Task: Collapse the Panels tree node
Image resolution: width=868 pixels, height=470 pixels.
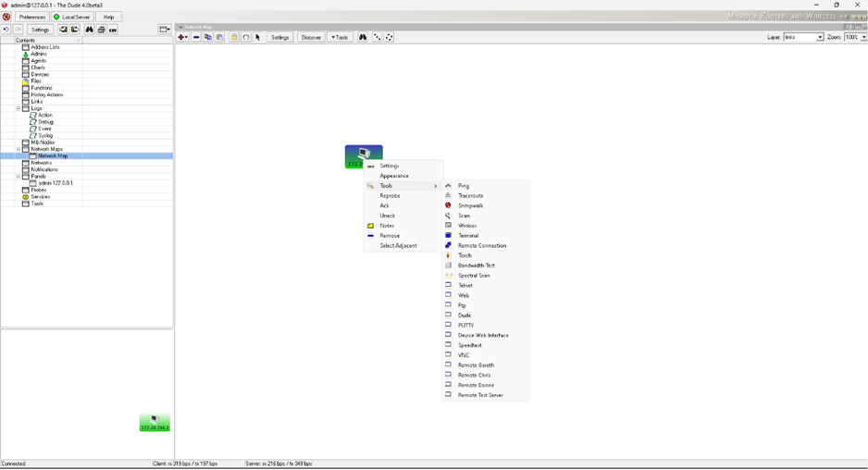Action: 19,177
